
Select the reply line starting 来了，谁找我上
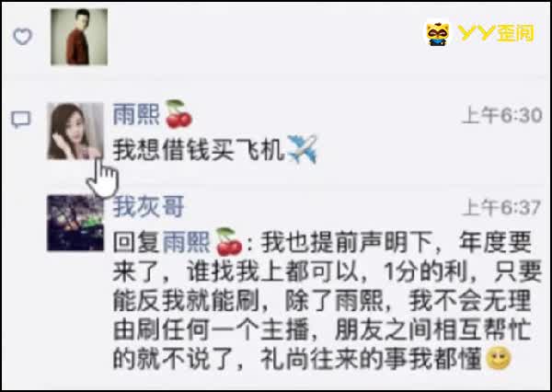(327, 272)
